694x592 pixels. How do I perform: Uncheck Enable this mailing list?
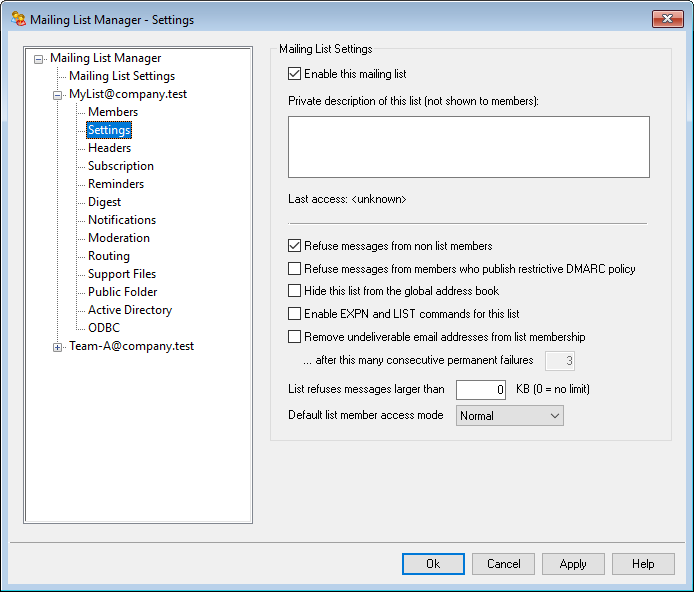pyautogui.click(x=294, y=74)
